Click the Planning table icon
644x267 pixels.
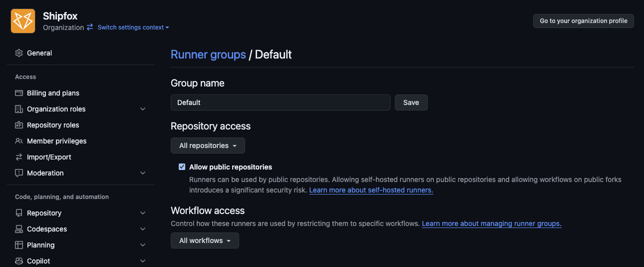click(19, 245)
